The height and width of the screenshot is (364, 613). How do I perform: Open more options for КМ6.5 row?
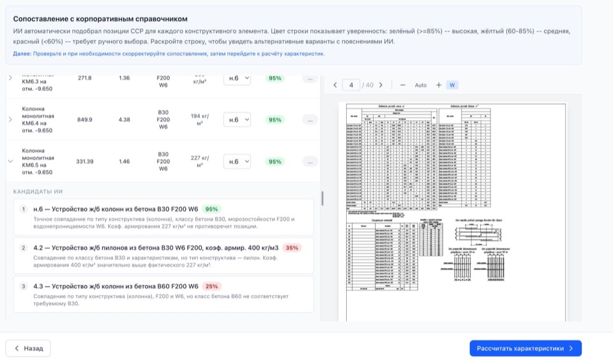310,162
